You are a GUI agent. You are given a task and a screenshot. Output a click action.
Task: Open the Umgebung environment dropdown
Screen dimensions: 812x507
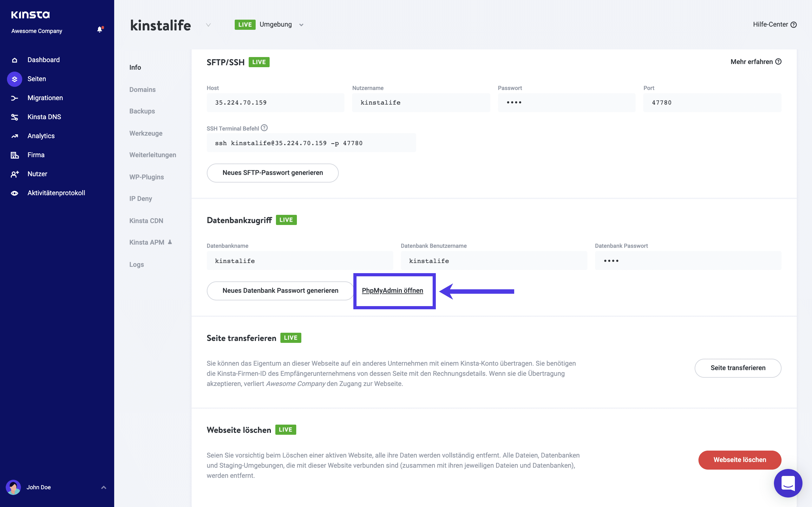tap(301, 24)
